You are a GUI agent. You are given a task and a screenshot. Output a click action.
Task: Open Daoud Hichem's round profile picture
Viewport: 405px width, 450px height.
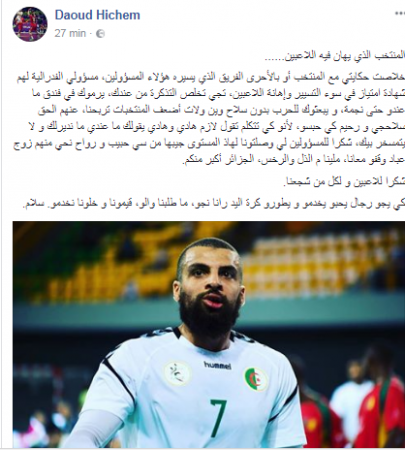30,24
